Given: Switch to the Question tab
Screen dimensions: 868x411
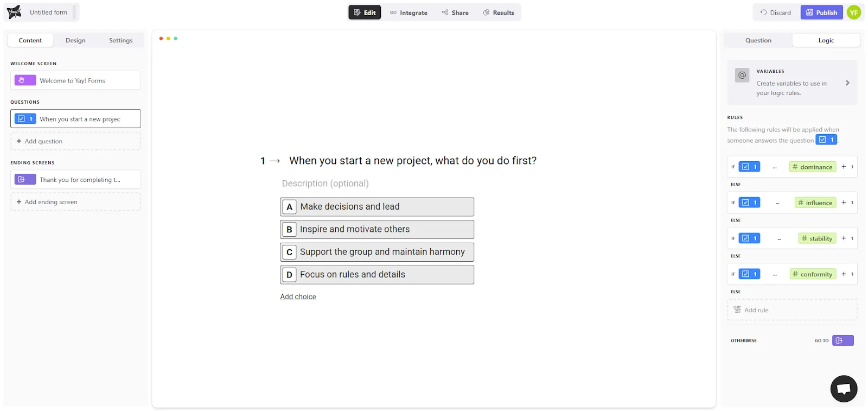Looking at the screenshot, I should coord(758,40).
